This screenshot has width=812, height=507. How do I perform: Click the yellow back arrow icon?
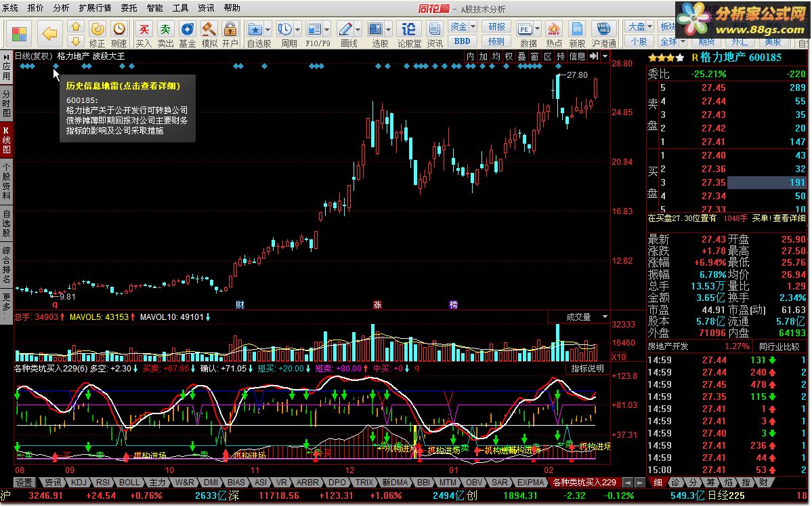point(49,34)
